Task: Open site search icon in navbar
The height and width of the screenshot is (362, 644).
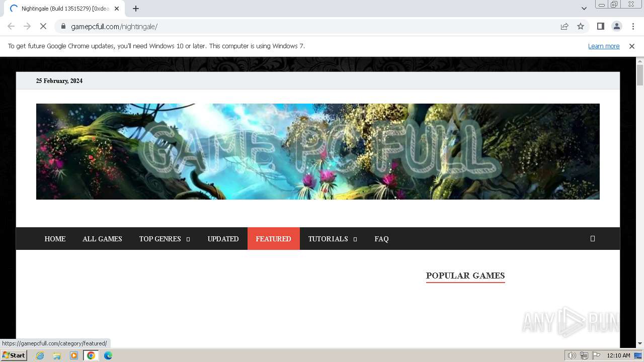Action: (x=593, y=239)
